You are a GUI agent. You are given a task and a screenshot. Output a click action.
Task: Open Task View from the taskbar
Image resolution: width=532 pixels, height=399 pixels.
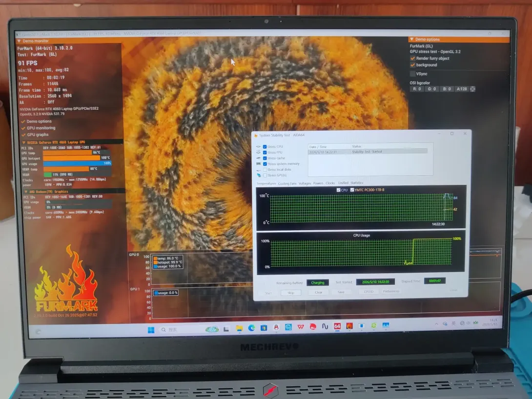pyautogui.click(x=226, y=329)
